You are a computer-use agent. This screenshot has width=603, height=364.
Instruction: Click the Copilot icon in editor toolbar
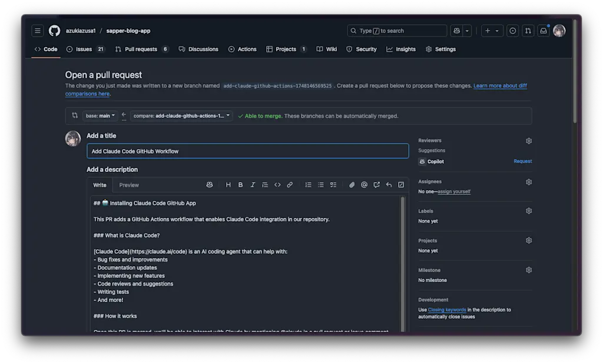[209, 185]
